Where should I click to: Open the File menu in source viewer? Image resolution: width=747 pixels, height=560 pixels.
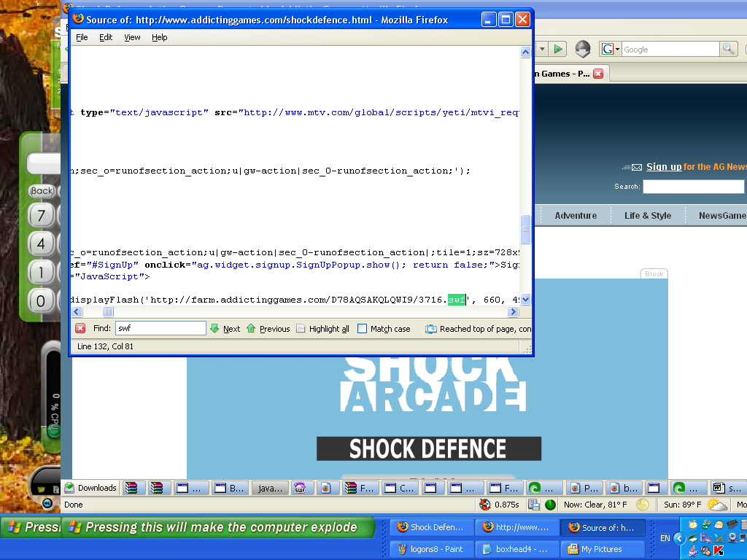click(x=82, y=37)
